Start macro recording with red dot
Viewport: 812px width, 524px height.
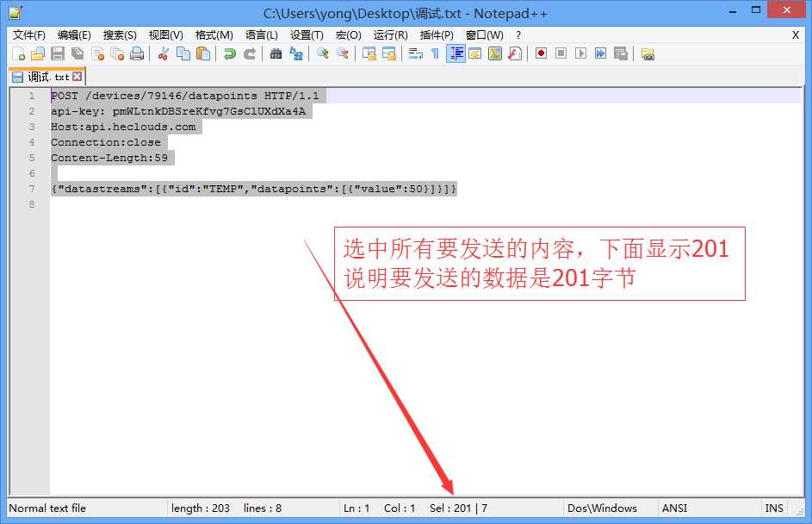(x=541, y=53)
